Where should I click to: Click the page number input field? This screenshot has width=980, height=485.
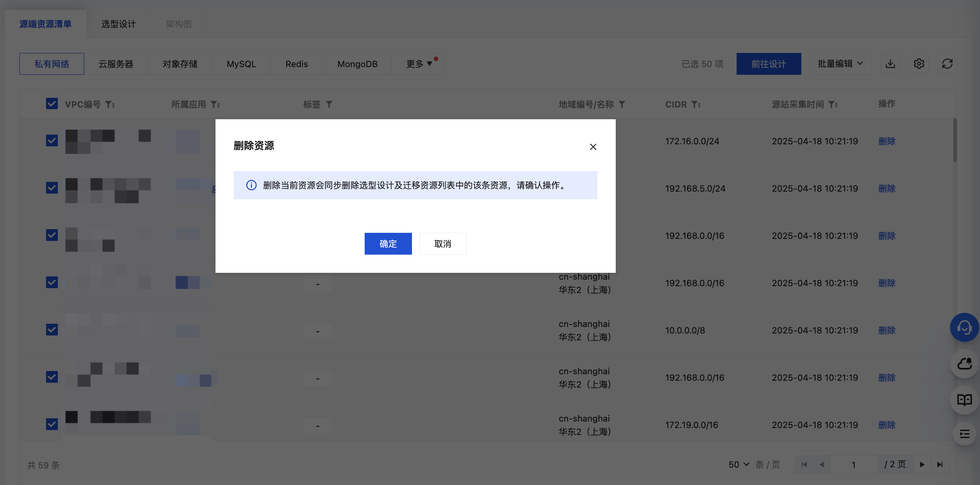click(x=853, y=465)
